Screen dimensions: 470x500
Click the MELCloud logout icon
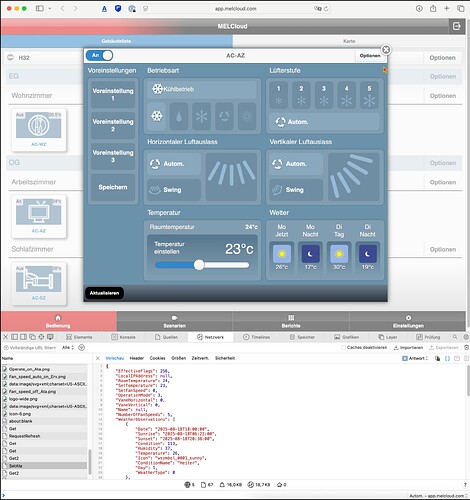tap(457, 26)
